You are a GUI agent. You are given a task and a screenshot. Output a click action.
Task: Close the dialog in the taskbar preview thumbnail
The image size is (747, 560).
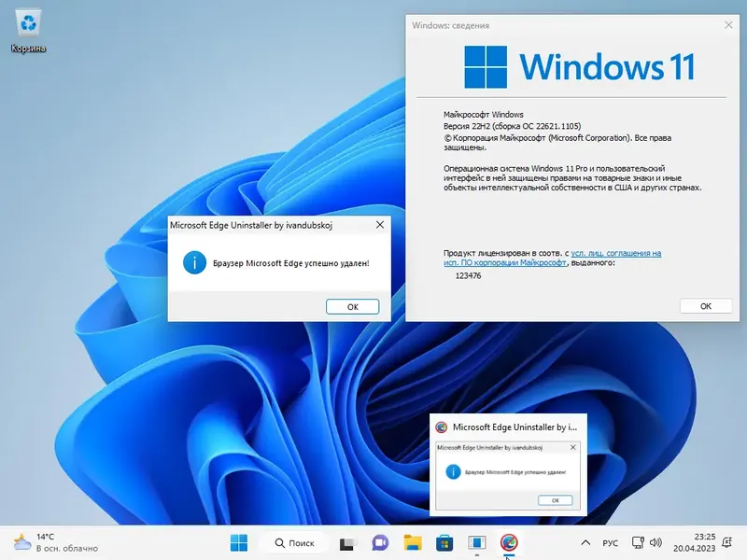pyautogui.click(x=573, y=447)
